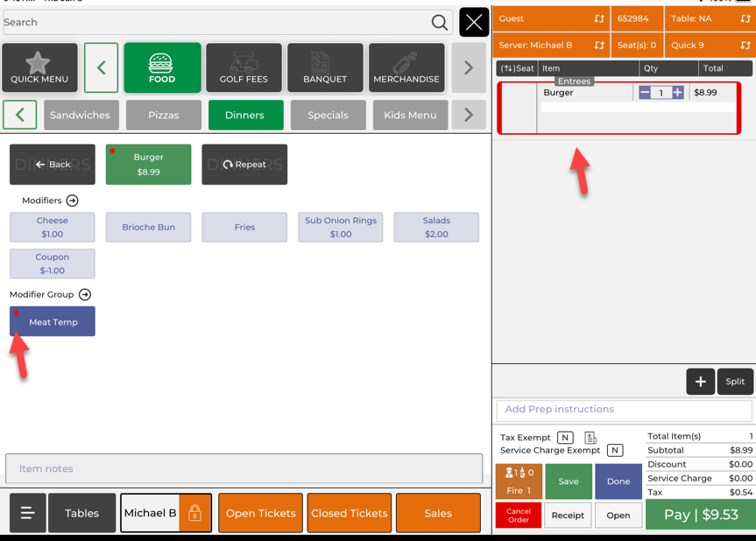Click the tax exempt document icon

(590, 437)
